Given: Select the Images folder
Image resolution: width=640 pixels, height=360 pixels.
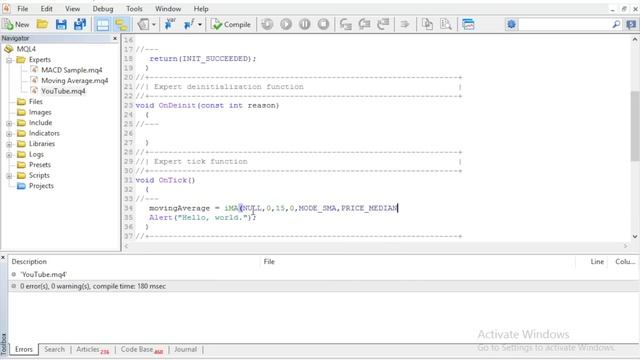Looking at the screenshot, I should [40, 112].
